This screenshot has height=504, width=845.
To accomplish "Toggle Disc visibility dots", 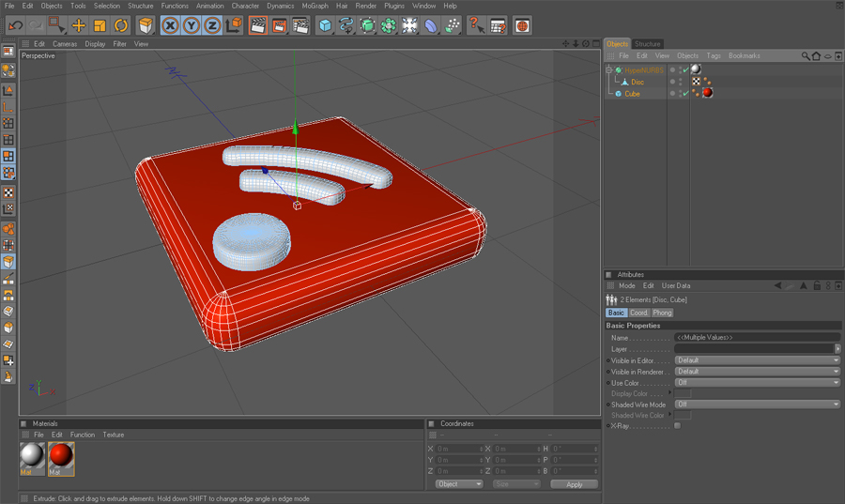I will [680, 82].
